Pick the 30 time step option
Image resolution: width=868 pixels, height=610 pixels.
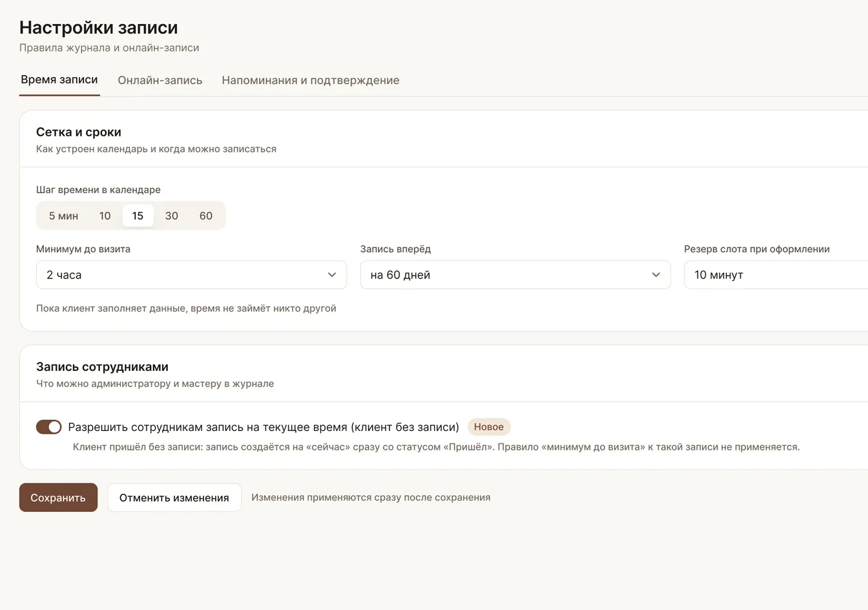pyautogui.click(x=172, y=216)
